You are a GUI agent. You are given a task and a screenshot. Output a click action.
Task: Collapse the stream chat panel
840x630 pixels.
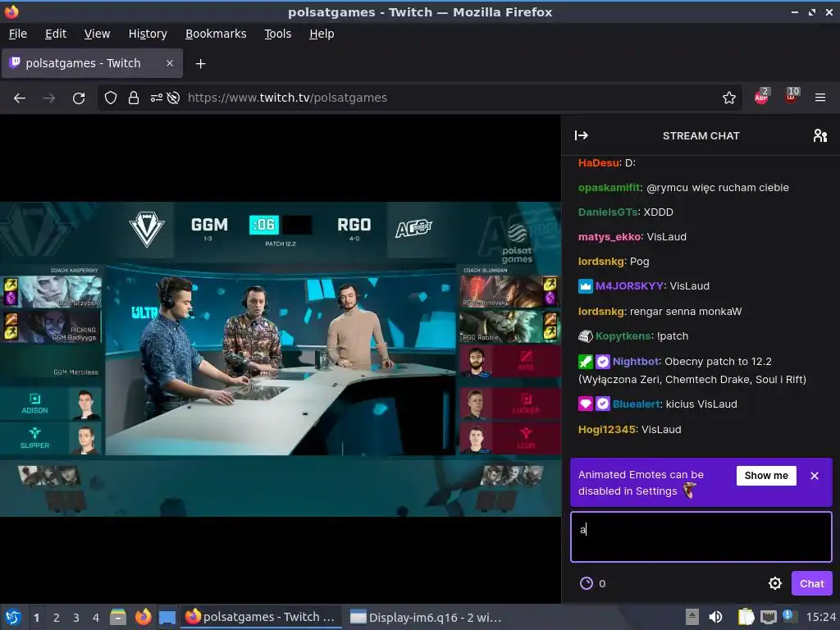click(582, 135)
